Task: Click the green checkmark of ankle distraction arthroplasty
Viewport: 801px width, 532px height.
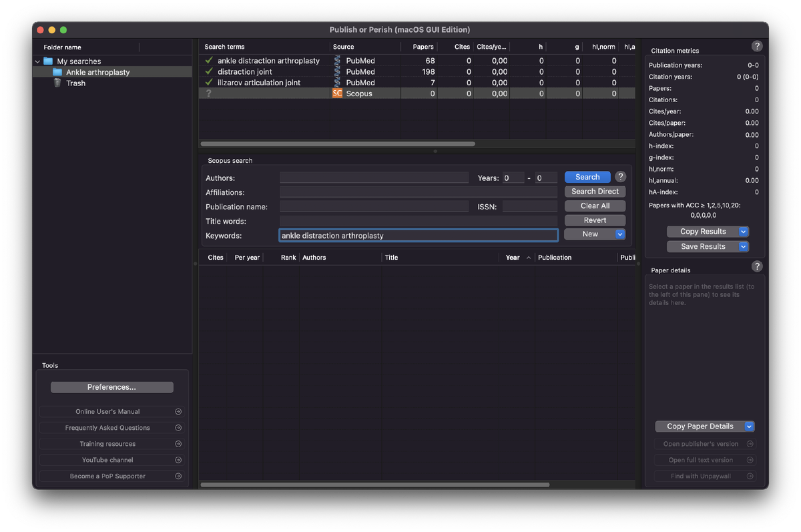Action: [209, 61]
